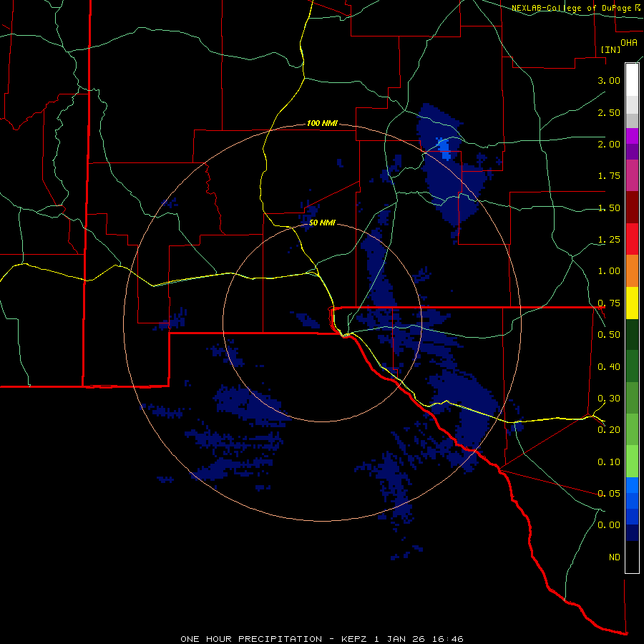Select the bright red legend swatch
This screenshot has width=644, height=644.
[632, 239]
